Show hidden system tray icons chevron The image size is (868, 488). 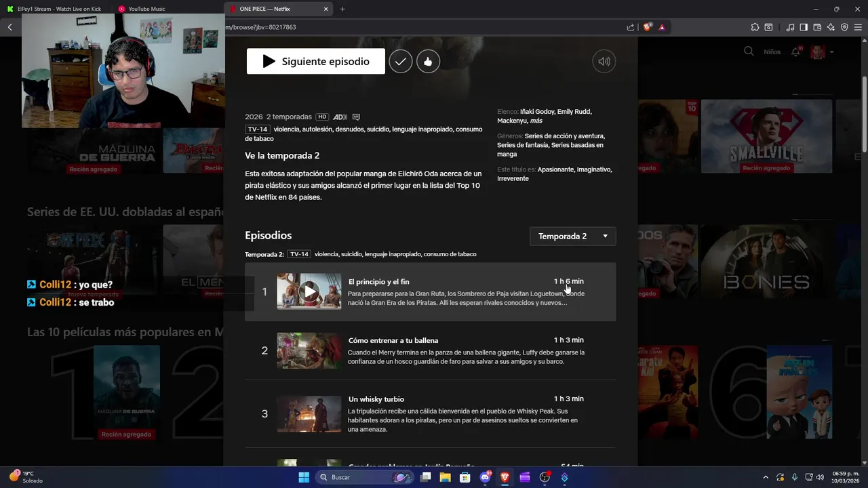point(766,477)
